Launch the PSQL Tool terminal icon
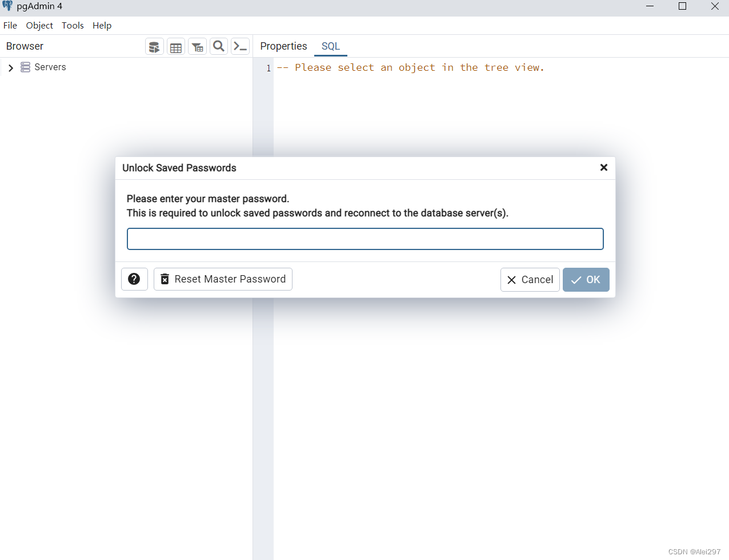Screen dimensions: 729x560 (240, 47)
